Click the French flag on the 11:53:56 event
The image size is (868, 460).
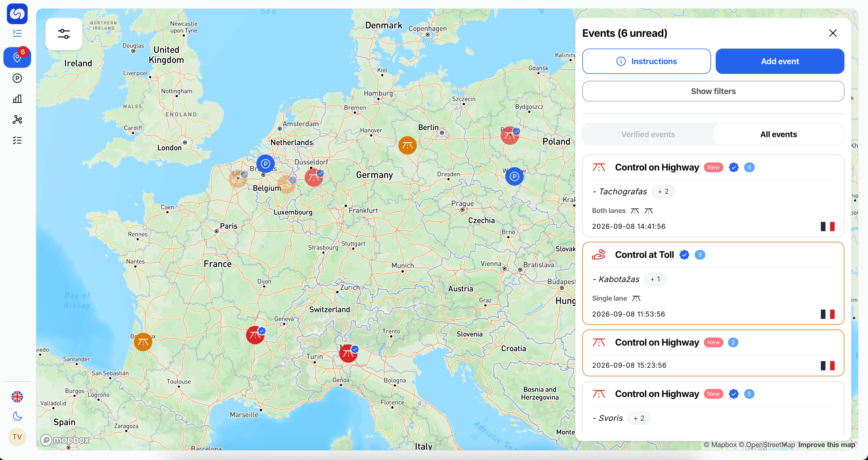[x=827, y=314]
